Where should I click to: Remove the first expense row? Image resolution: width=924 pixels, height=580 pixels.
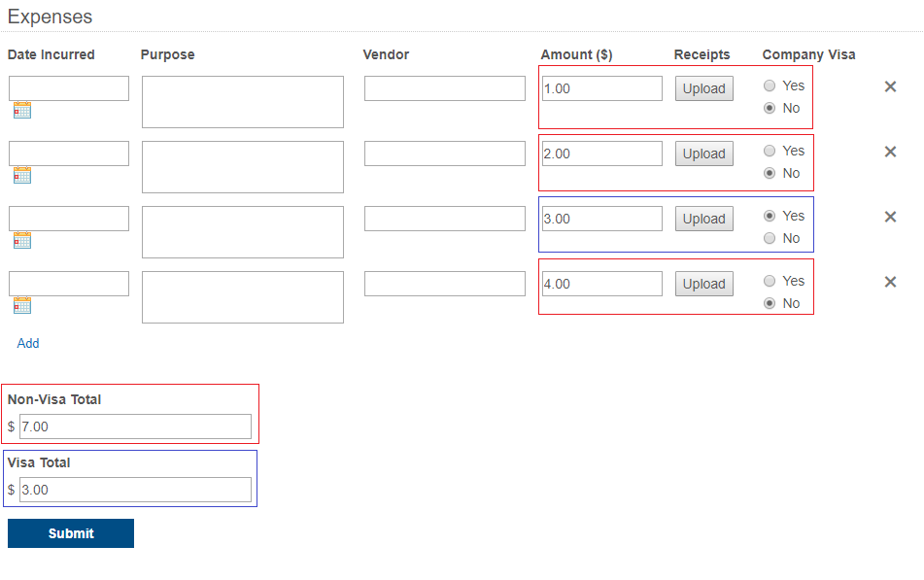pos(890,86)
